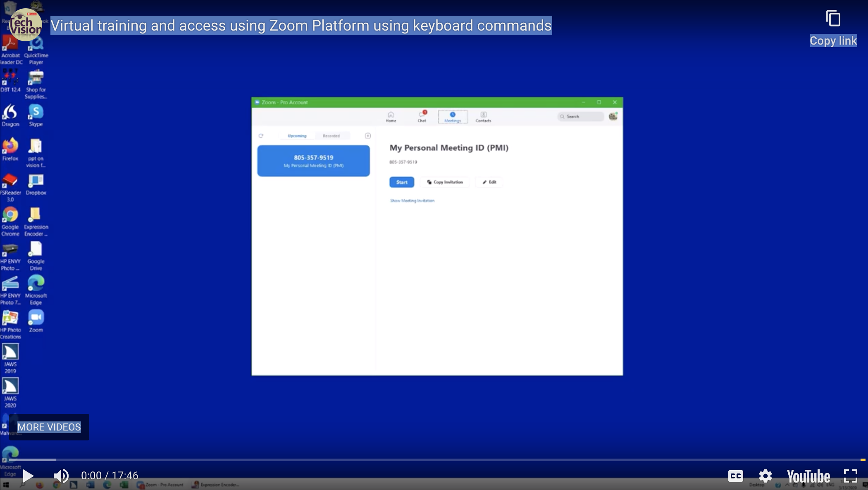Open DBT 12.4 desktop icon

(x=10, y=81)
